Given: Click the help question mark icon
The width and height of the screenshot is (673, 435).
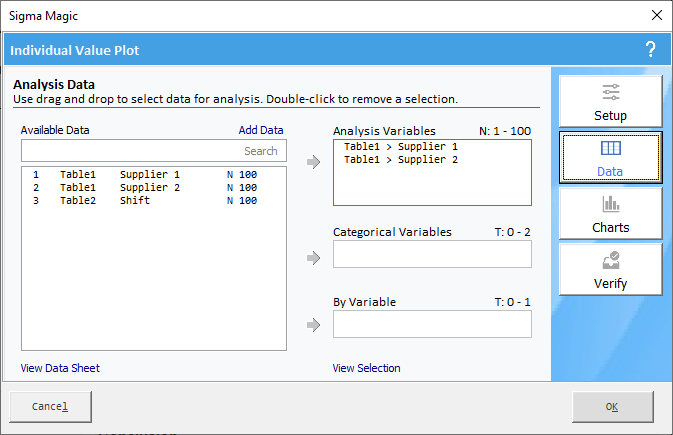Looking at the screenshot, I should (x=650, y=50).
